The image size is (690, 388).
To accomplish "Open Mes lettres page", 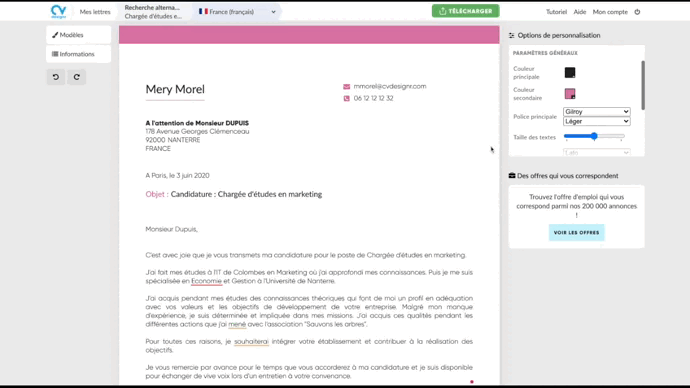I will (95, 12).
